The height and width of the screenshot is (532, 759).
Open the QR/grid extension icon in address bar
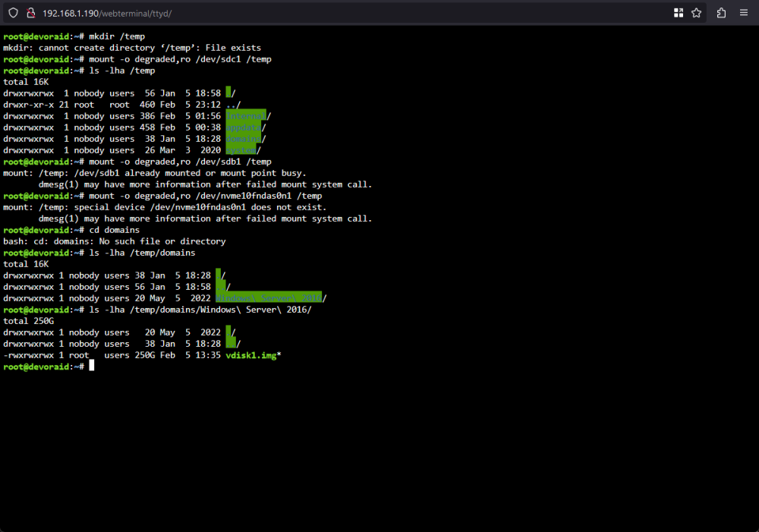pyautogui.click(x=679, y=13)
